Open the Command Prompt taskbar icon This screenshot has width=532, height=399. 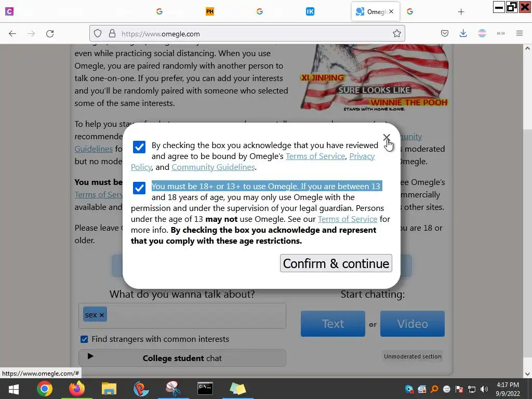[205, 389]
